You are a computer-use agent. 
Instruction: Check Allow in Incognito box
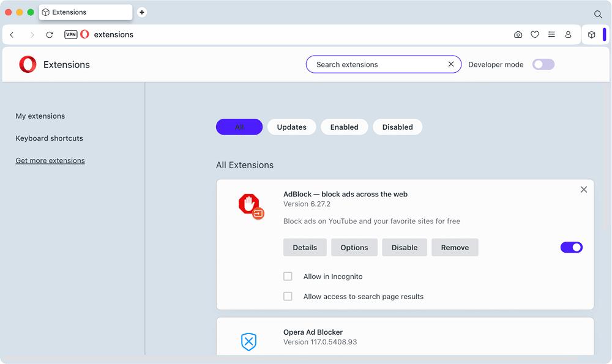tap(288, 277)
